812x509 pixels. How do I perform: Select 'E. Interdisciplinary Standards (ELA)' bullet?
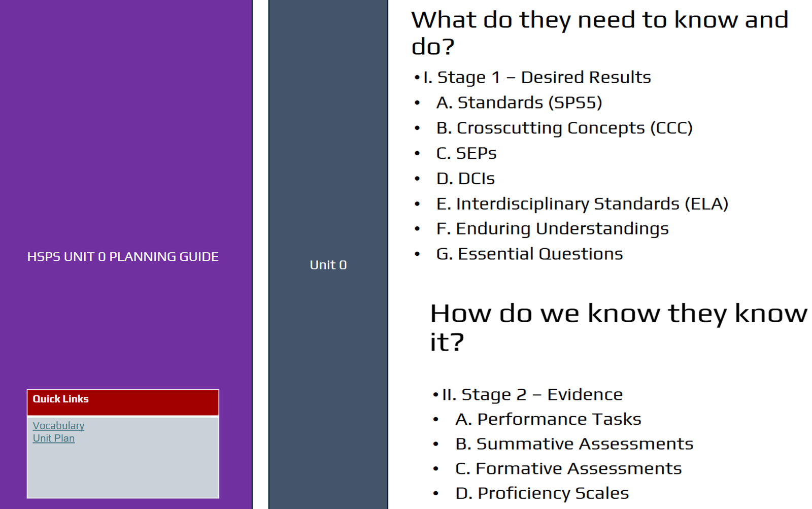click(x=582, y=204)
